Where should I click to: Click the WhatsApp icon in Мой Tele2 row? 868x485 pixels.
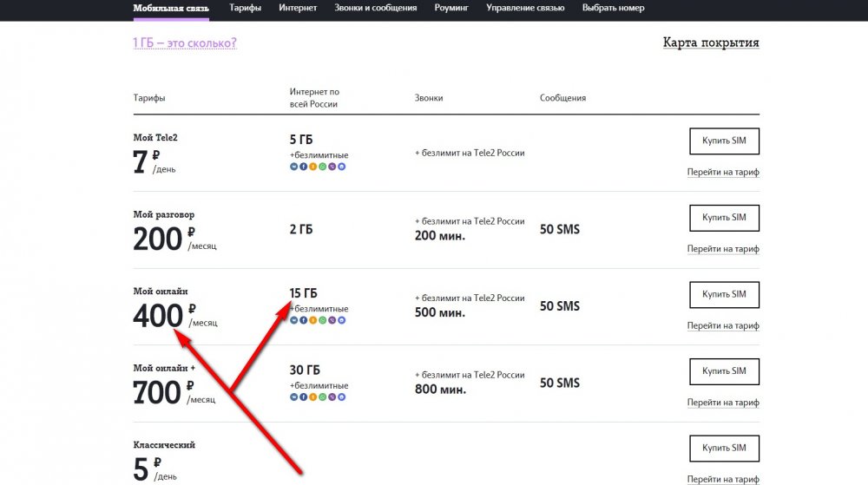[322, 166]
